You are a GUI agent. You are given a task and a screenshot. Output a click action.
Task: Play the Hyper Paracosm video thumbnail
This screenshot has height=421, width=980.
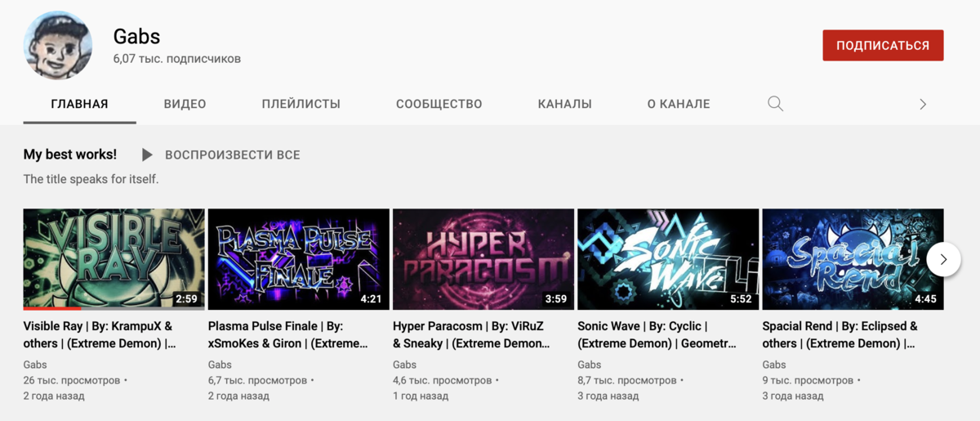(483, 259)
